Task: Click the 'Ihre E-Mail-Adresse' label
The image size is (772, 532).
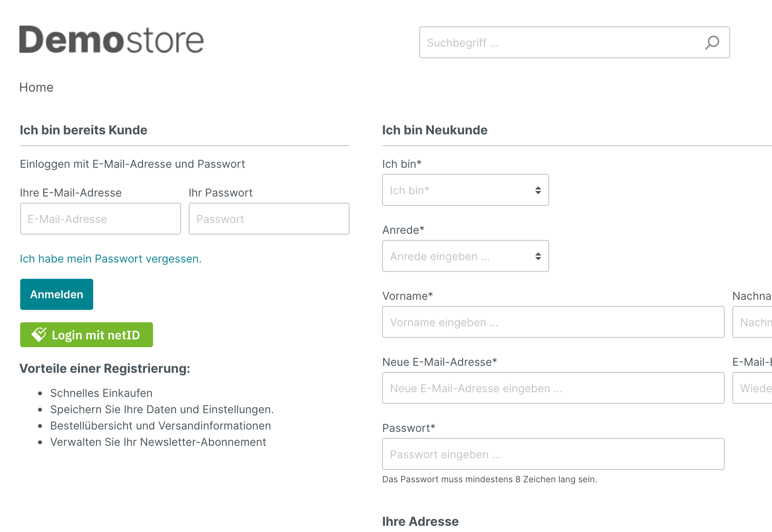Action: click(71, 193)
